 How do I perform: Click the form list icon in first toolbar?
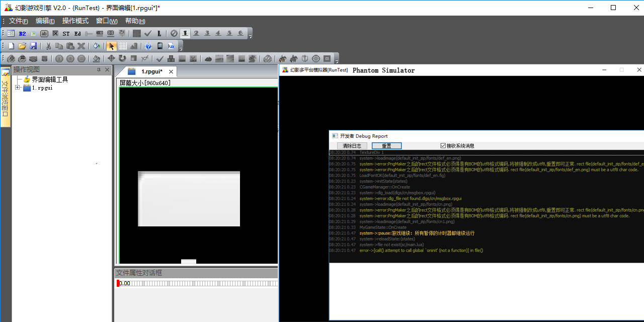(x=11, y=34)
